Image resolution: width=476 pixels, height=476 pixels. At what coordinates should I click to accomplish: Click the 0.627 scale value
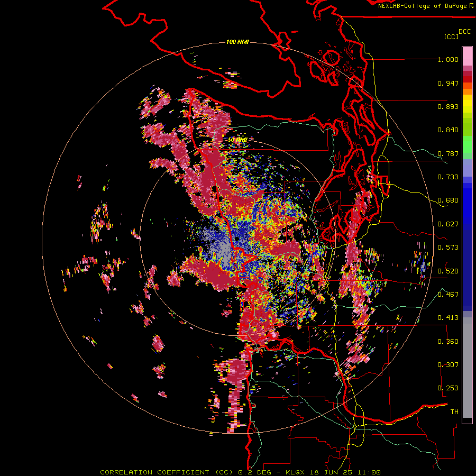[x=448, y=224]
